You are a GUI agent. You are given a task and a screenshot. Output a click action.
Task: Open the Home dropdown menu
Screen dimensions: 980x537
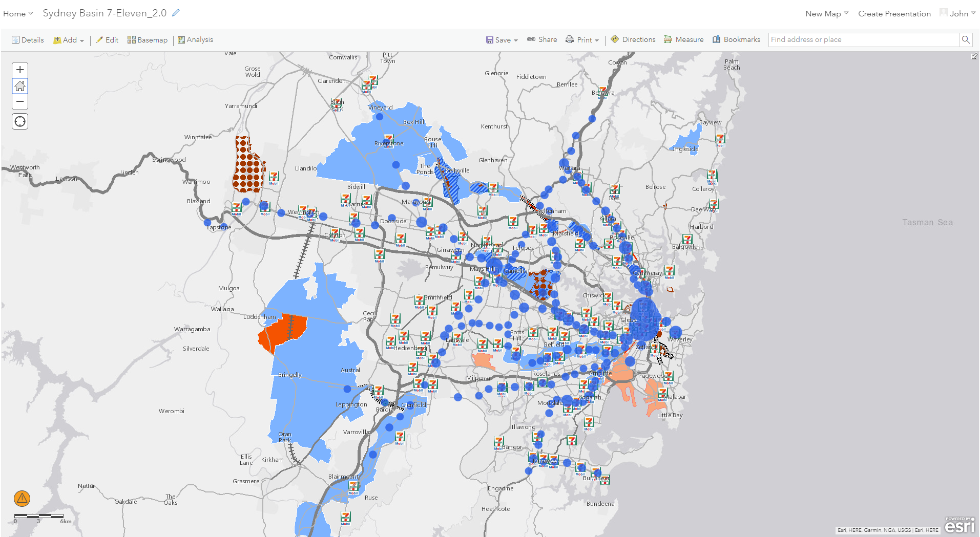point(18,14)
